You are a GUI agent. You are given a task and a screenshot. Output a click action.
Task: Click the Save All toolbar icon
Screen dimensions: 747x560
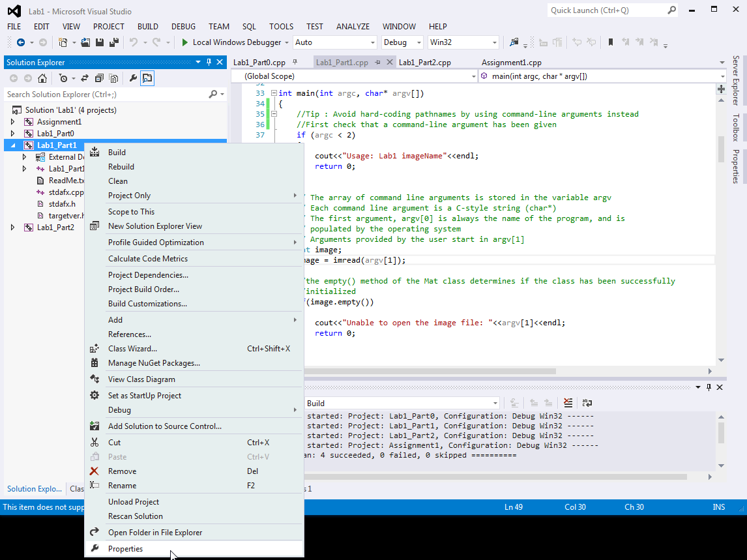[113, 42]
